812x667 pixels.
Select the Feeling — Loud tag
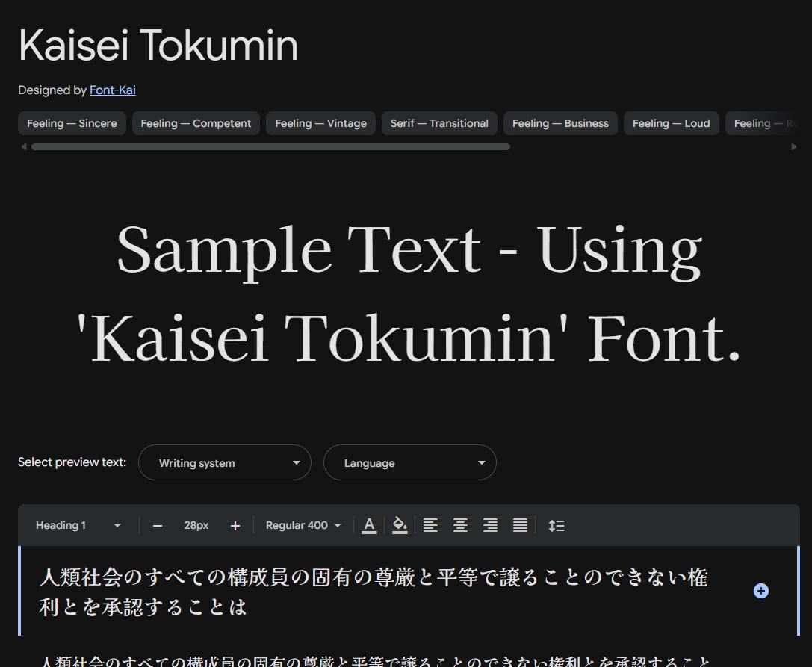(x=671, y=123)
